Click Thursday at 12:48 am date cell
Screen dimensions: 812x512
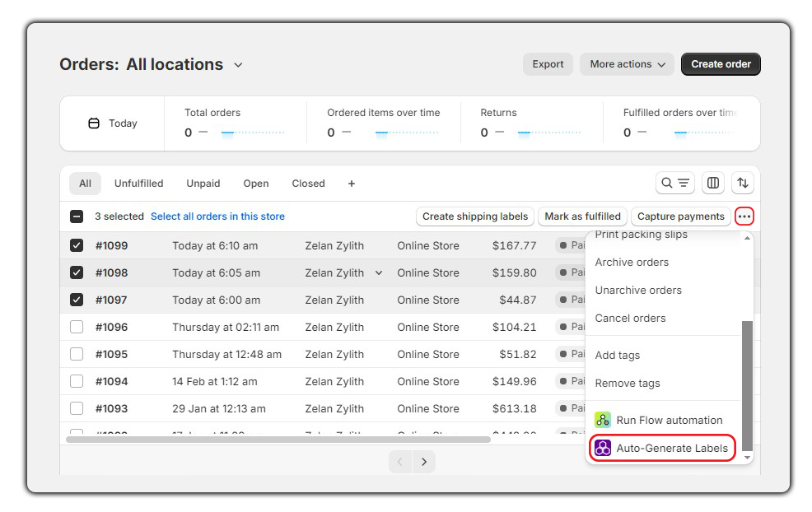pyautogui.click(x=226, y=354)
